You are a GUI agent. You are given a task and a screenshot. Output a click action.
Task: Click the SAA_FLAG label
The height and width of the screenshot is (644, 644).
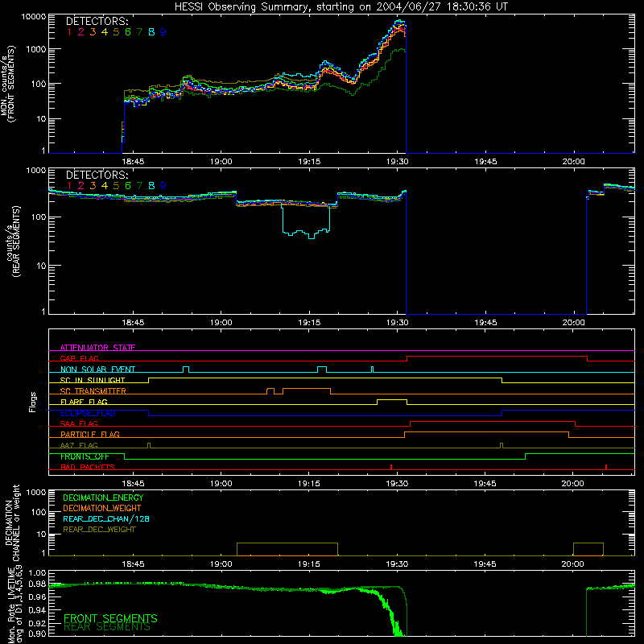[x=79, y=423]
